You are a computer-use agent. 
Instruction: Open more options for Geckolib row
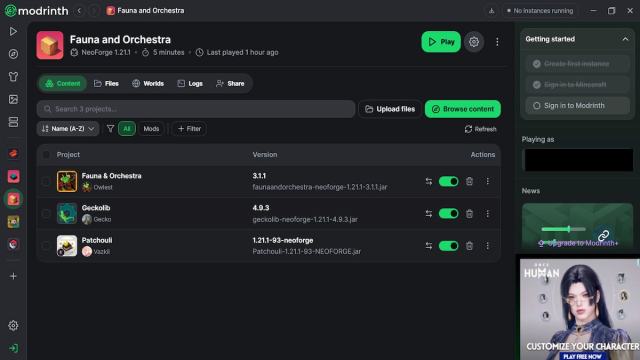(487, 213)
